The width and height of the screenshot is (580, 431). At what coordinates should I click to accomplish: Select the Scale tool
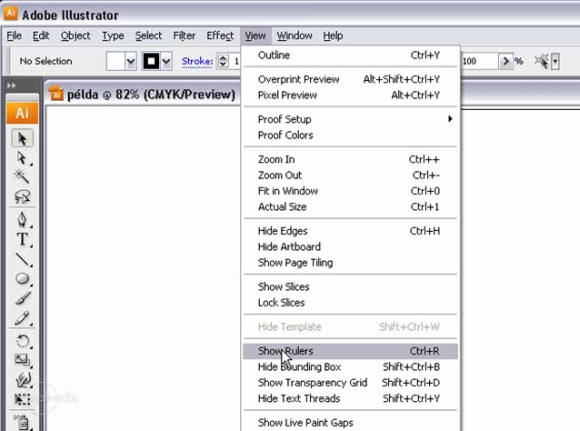click(22, 360)
